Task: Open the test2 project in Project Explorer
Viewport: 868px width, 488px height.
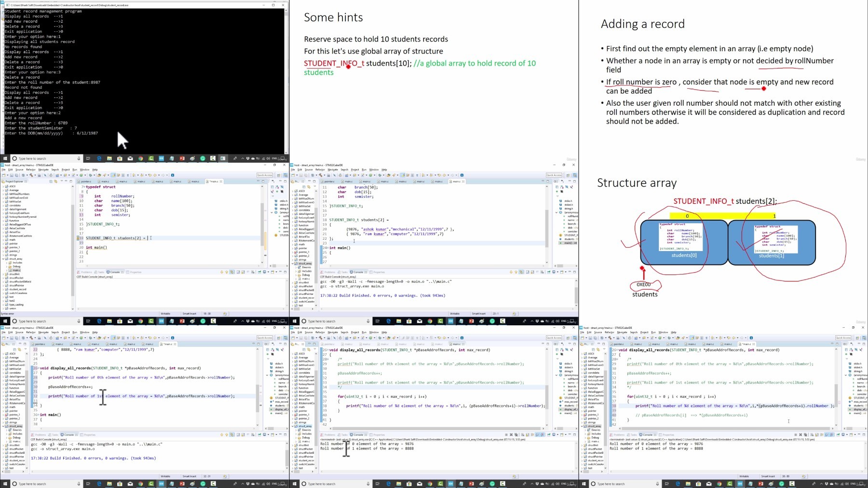Action: click(13, 301)
